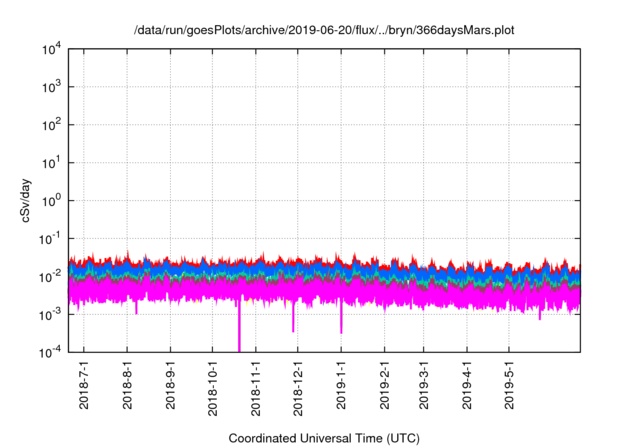Screen dimensions: 640x448
Task: Select the 2019-4-1 date tick label
Action: (467, 386)
